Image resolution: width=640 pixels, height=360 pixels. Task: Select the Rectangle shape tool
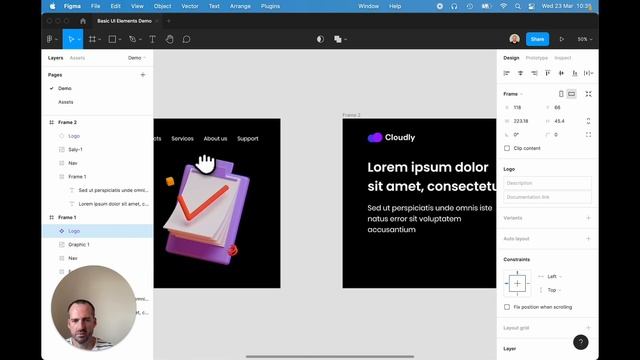(112, 39)
